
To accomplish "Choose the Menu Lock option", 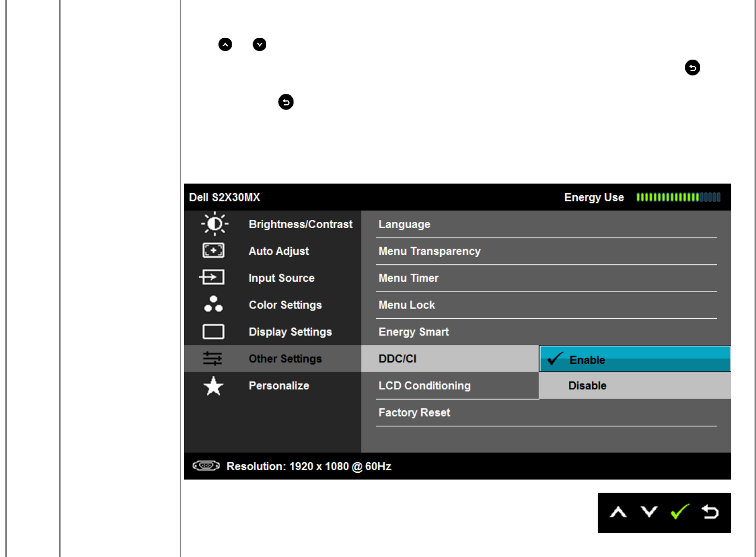I will pyautogui.click(x=407, y=305).
